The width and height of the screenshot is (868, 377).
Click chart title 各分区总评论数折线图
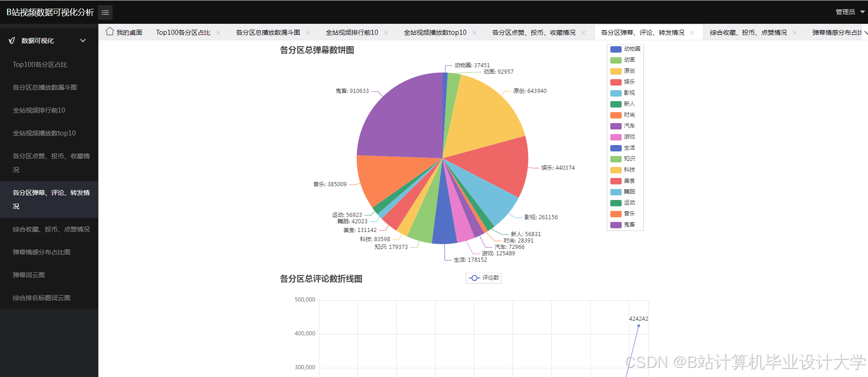click(x=321, y=279)
